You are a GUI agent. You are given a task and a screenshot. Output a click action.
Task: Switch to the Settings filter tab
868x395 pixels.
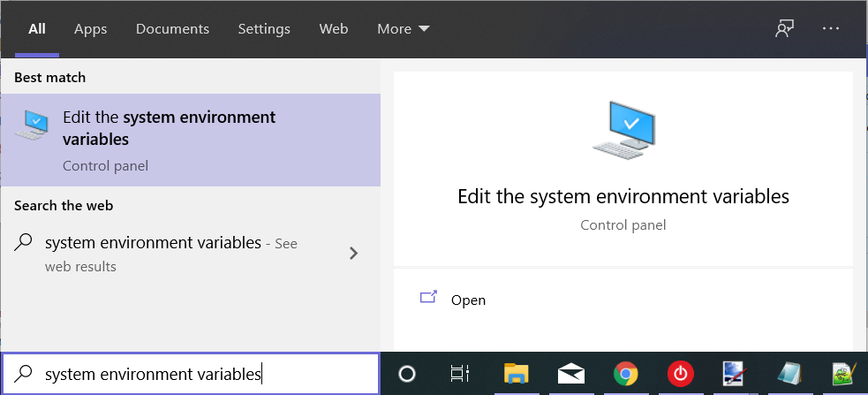(x=264, y=29)
